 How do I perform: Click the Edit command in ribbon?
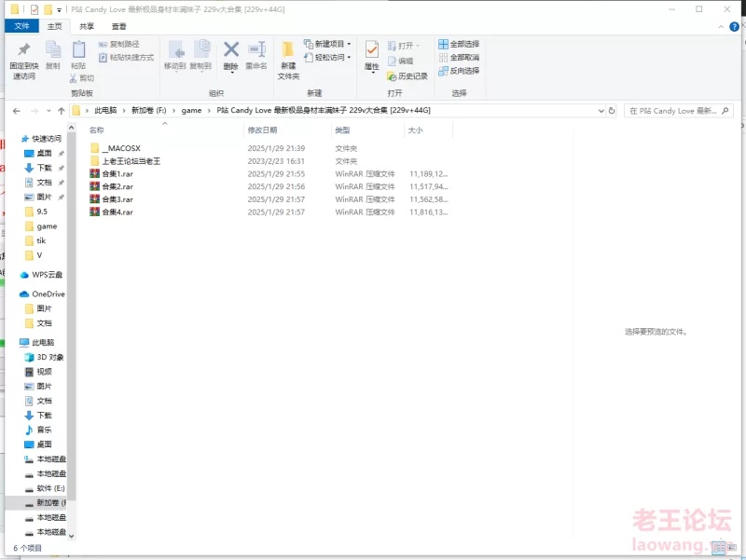(400, 61)
